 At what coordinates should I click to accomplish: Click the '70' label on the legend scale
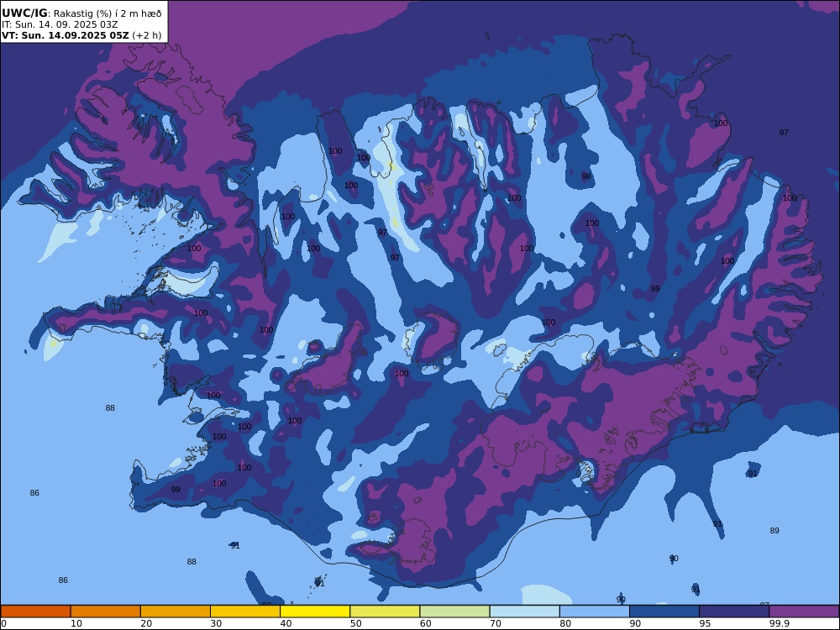[x=496, y=623]
